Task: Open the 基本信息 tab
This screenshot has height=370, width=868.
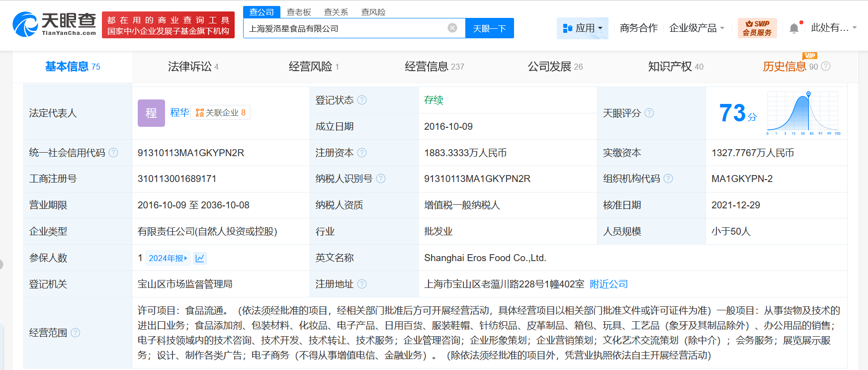Action: [73, 67]
